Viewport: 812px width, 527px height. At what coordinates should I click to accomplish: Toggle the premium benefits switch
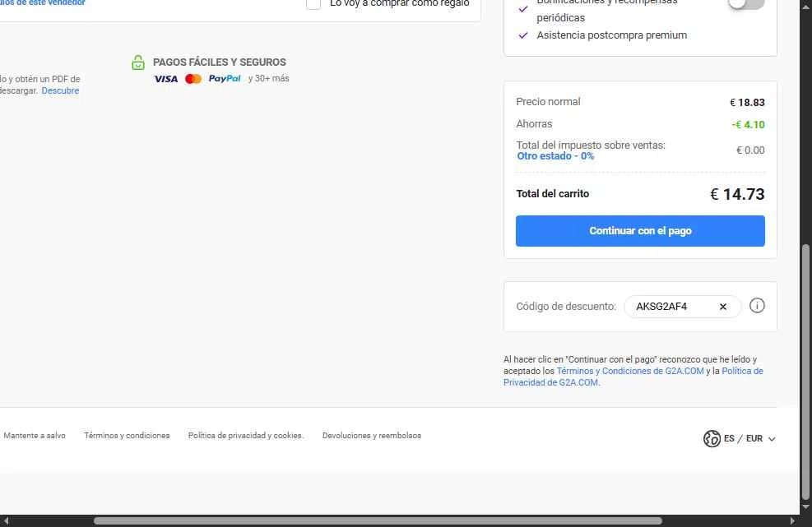[x=746, y=3]
